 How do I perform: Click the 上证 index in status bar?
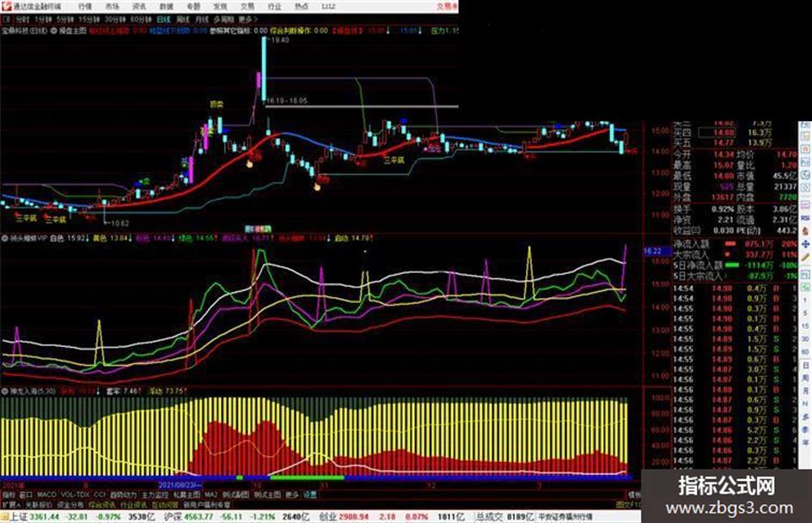tap(18, 517)
